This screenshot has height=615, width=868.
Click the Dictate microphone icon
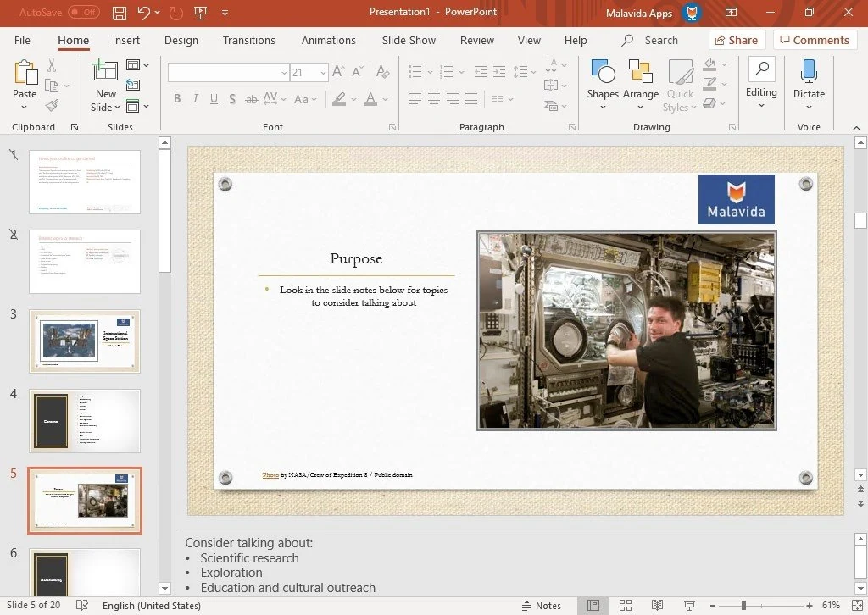[809, 73]
